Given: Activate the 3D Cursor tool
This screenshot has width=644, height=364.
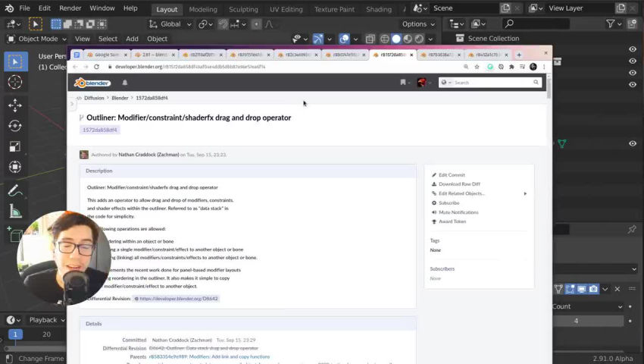Looking at the screenshot, I should (15, 82).
